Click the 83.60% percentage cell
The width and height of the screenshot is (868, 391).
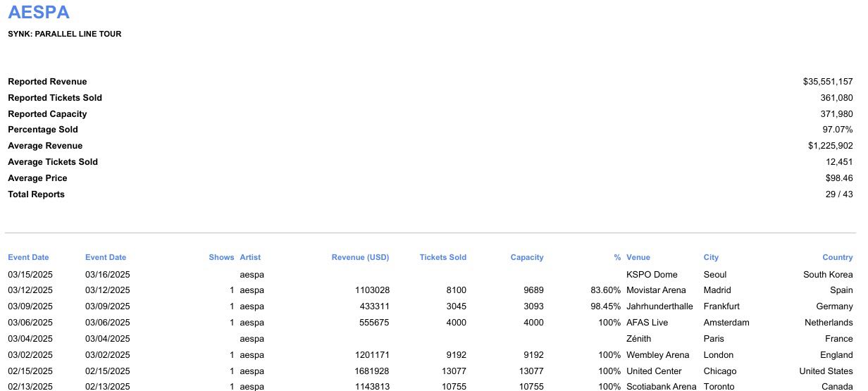click(606, 290)
